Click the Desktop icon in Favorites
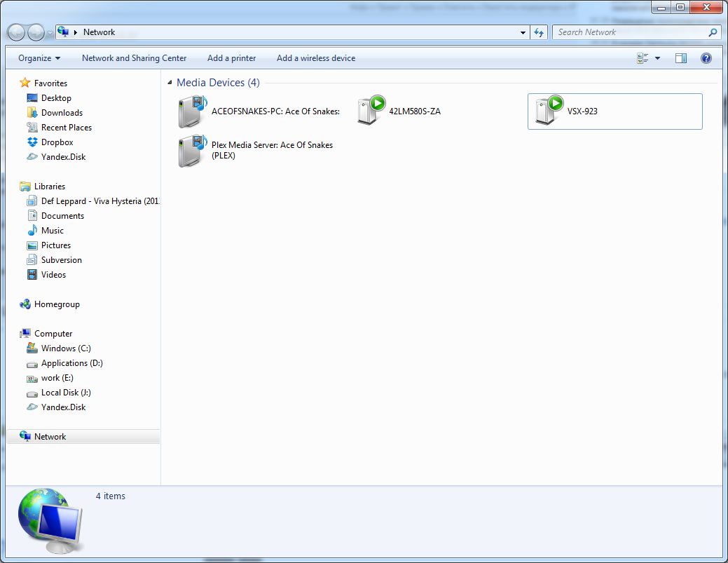728x563 pixels. (x=32, y=97)
